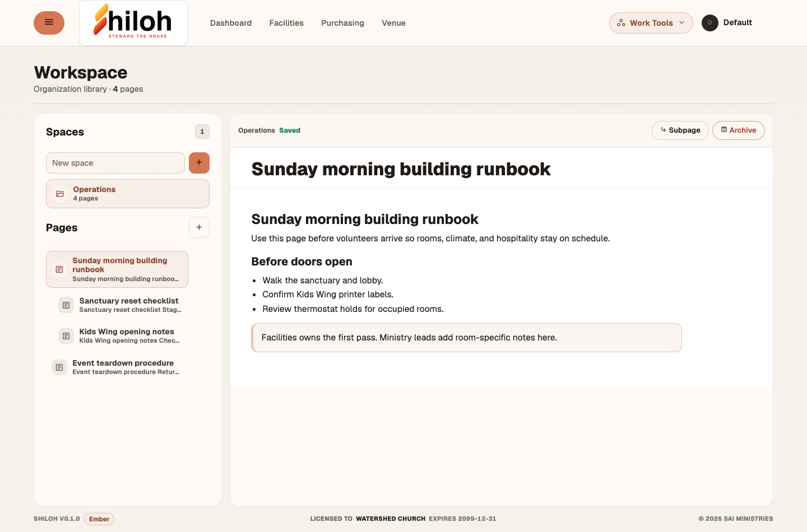Click the Work Tools nodes icon
The height and width of the screenshot is (532, 807).
(x=621, y=23)
